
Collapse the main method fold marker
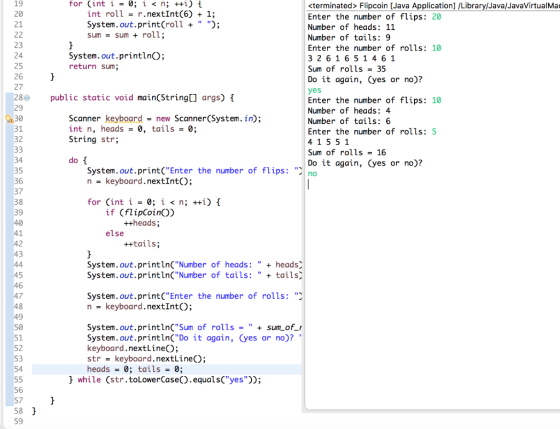coord(27,98)
